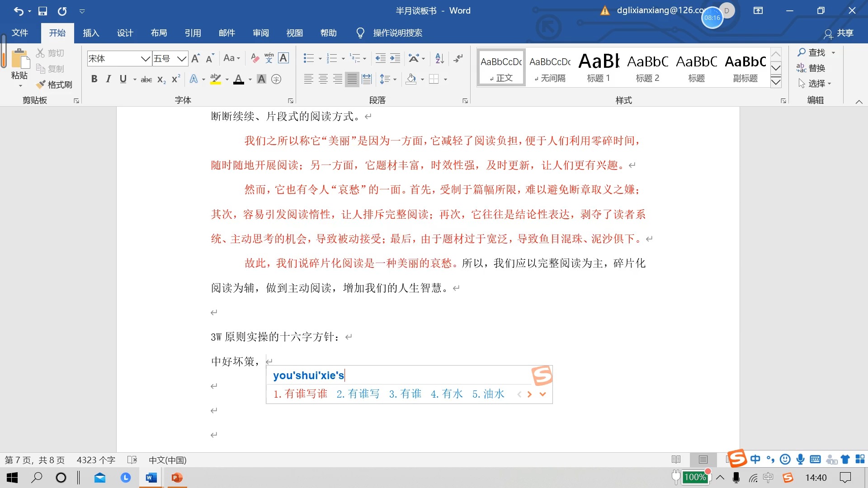Image resolution: width=868 pixels, height=488 pixels.
Task: Toggle subscript formatting
Action: pos(161,80)
